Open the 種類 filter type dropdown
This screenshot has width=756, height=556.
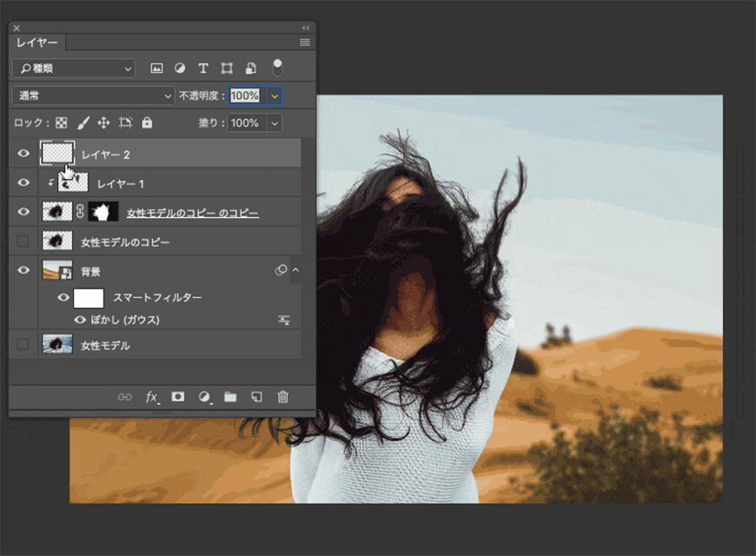[x=74, y=68]
